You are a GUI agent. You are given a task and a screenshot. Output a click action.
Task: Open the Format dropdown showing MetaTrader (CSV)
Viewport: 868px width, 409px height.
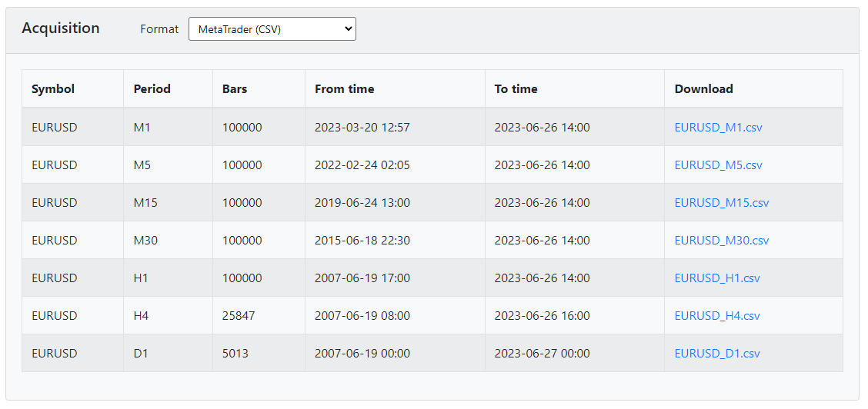[272, 28]
